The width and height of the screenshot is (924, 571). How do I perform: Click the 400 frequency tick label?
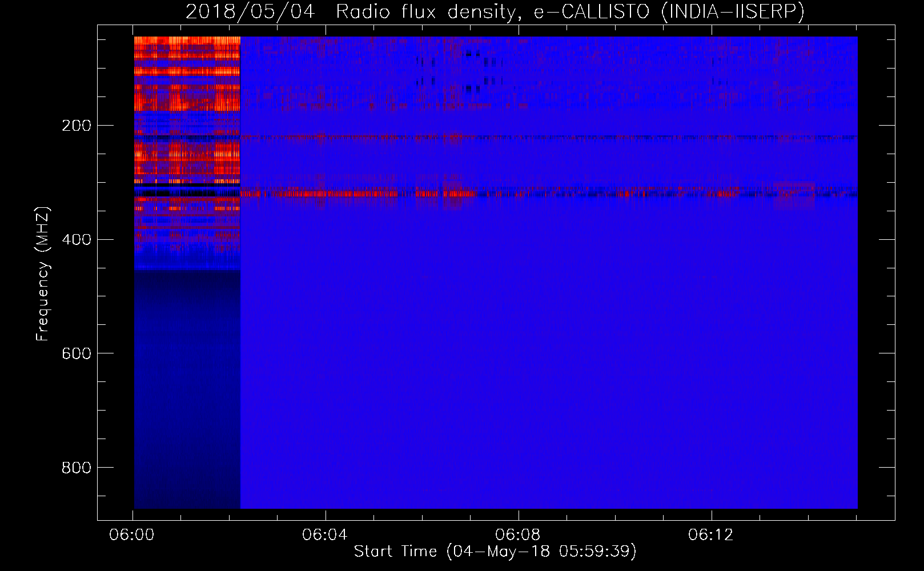[x=77, y=240]
